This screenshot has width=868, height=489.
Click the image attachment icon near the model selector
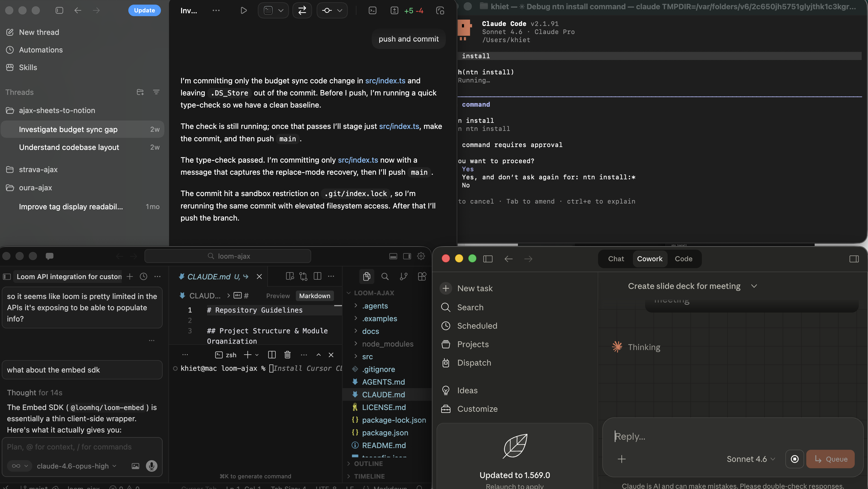136,466
